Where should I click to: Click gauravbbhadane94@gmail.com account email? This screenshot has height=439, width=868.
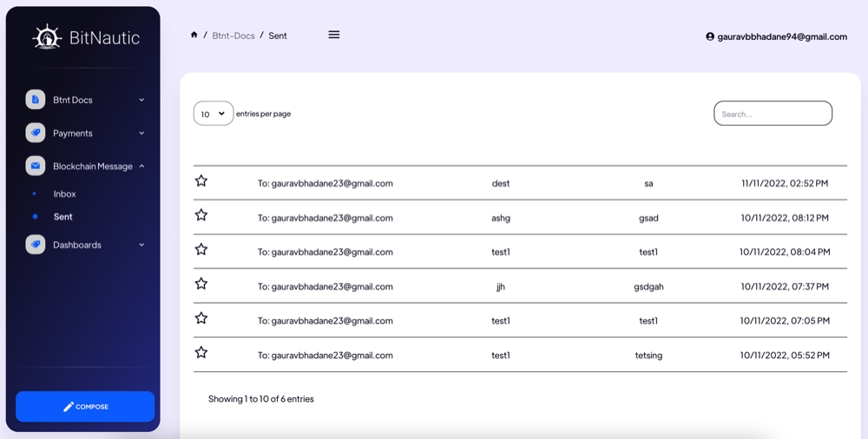[782, 36]
